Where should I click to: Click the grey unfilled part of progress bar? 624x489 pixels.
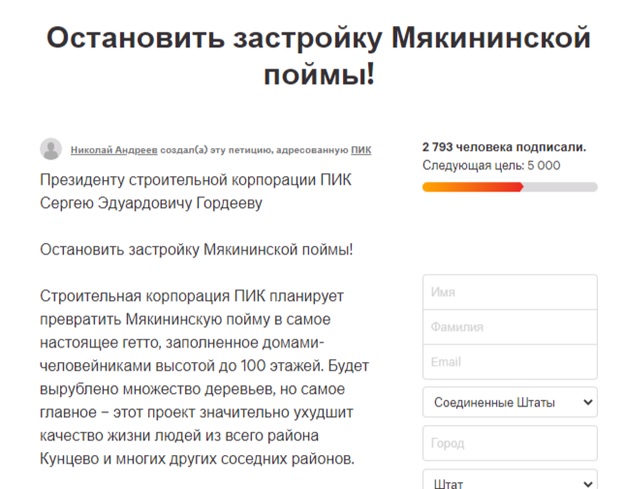coord(560,187)
